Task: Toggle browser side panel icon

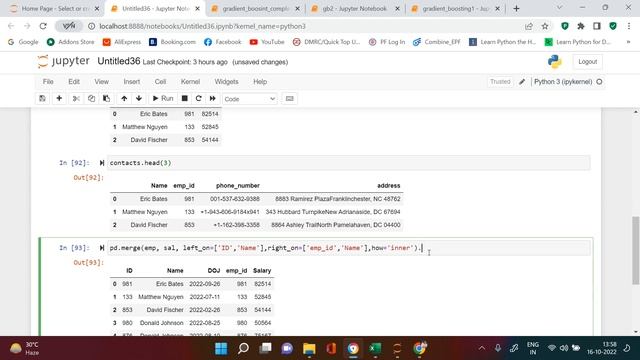Action: tap(597, 26)
